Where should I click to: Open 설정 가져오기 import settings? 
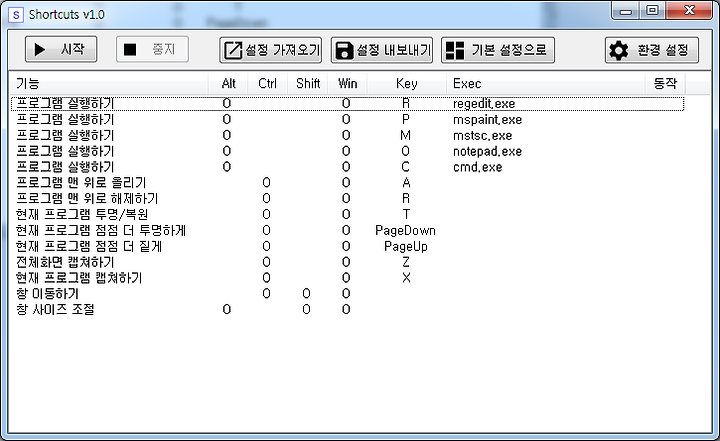pos(270,50)
